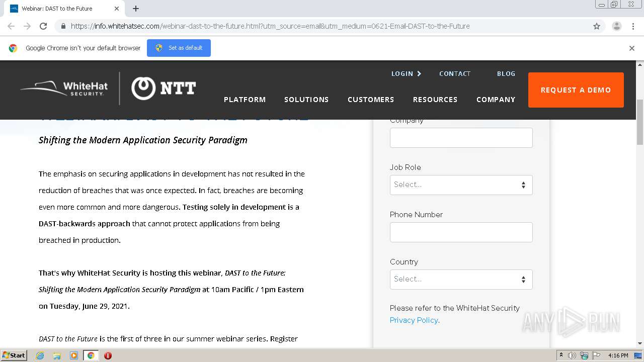Show hidden tray icons arrow
644x362 pixels.
(561, 355)
